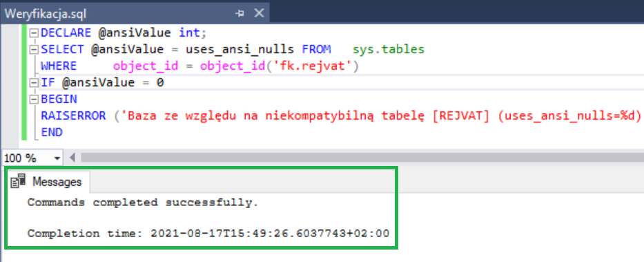Click the editor horizontal scrollbar track
This screenshot has height=262, width=644.
tap(362, 158)
